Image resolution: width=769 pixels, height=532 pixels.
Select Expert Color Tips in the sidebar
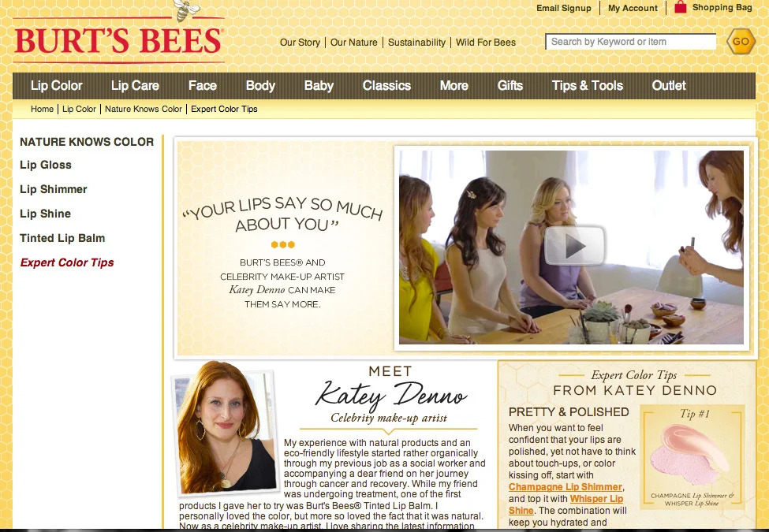pyautogui.click(x=67, y=262)
